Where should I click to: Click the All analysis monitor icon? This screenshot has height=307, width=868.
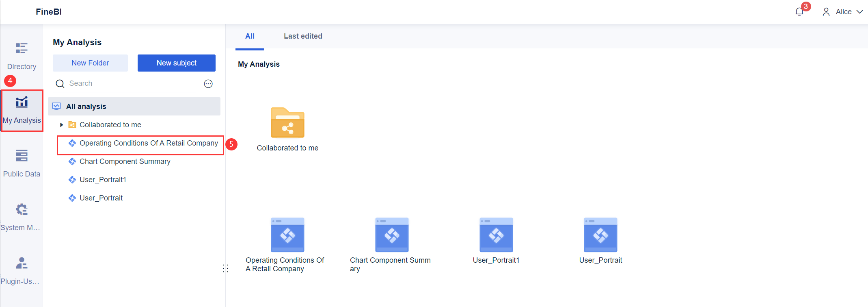pyautogui.click(x=57, y=107)
